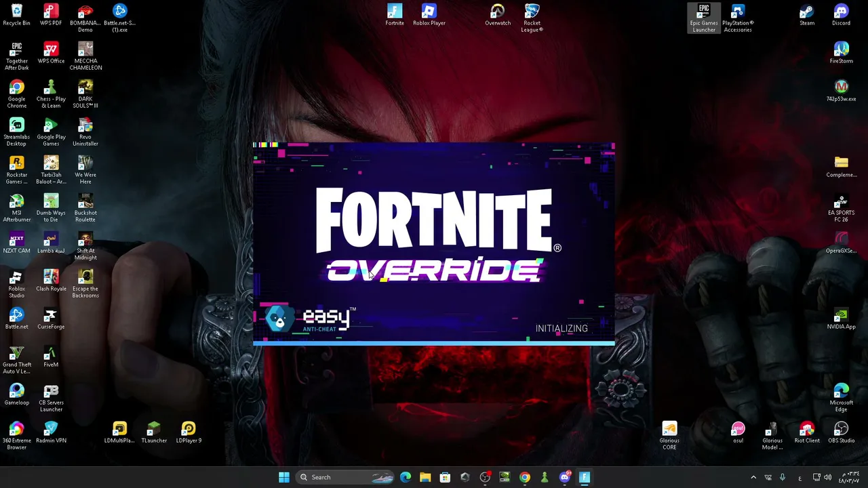Select the Grand Theft Auto V shortcut
Viewport: 868px width, 488px height.
16,360
